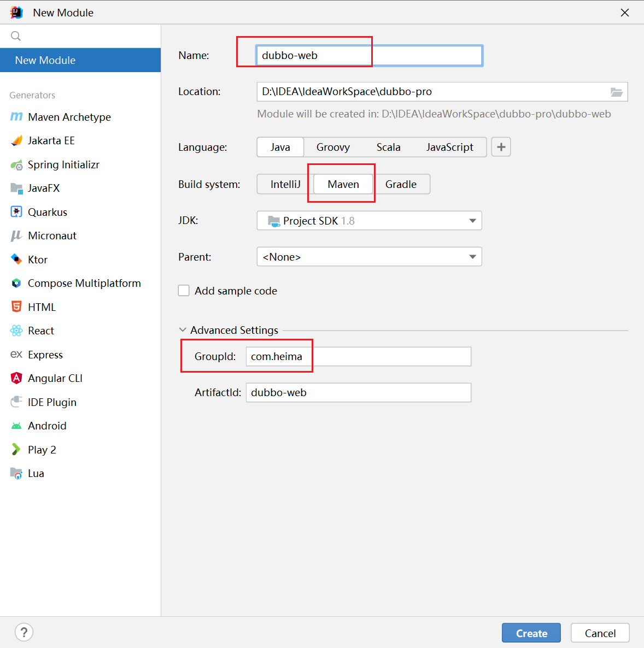Click the Micronaut mu icon

[16, 236]
